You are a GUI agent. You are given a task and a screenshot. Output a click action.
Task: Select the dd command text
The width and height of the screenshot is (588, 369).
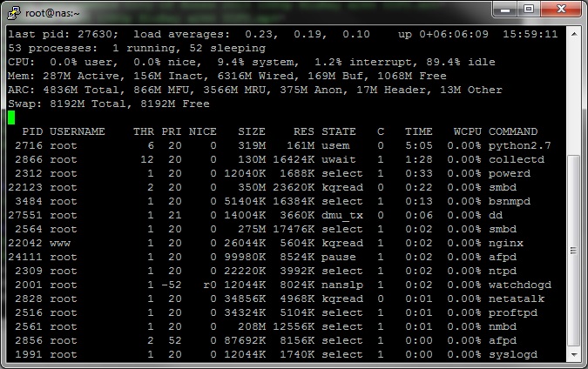click(496, 215)
